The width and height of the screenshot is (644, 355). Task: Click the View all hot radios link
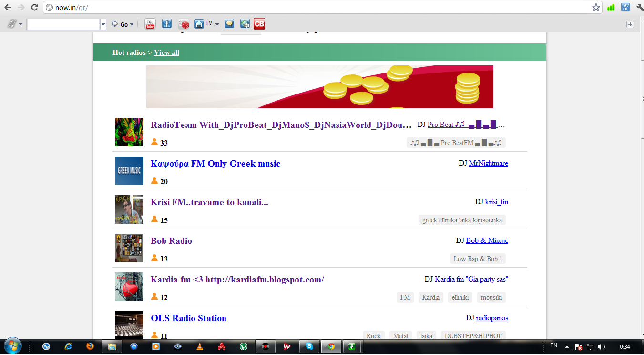click(x=166, y=52)
